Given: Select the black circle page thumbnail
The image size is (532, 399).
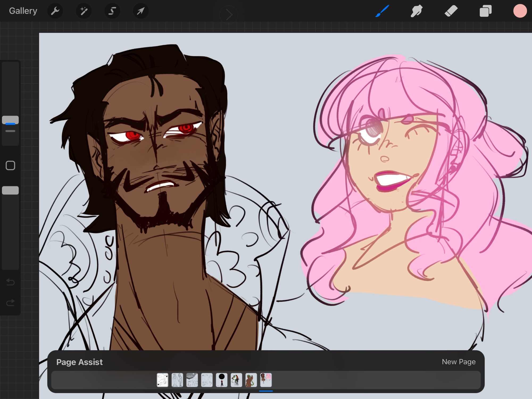Looking at the screenshot, I should pyautogui.click(x=222, y=380).
